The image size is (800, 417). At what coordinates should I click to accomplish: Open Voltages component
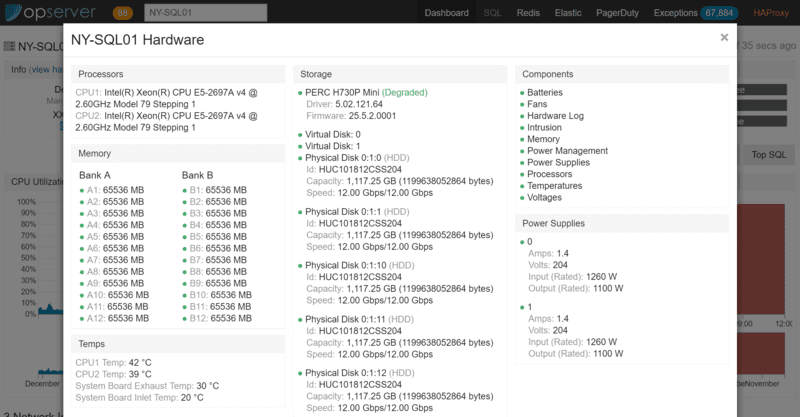click(x=544, y=198)
